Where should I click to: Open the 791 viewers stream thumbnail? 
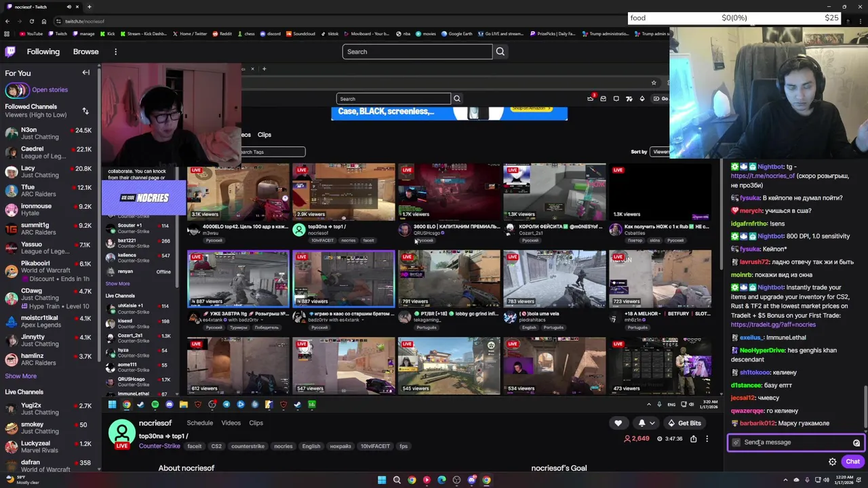coord(449,279)
